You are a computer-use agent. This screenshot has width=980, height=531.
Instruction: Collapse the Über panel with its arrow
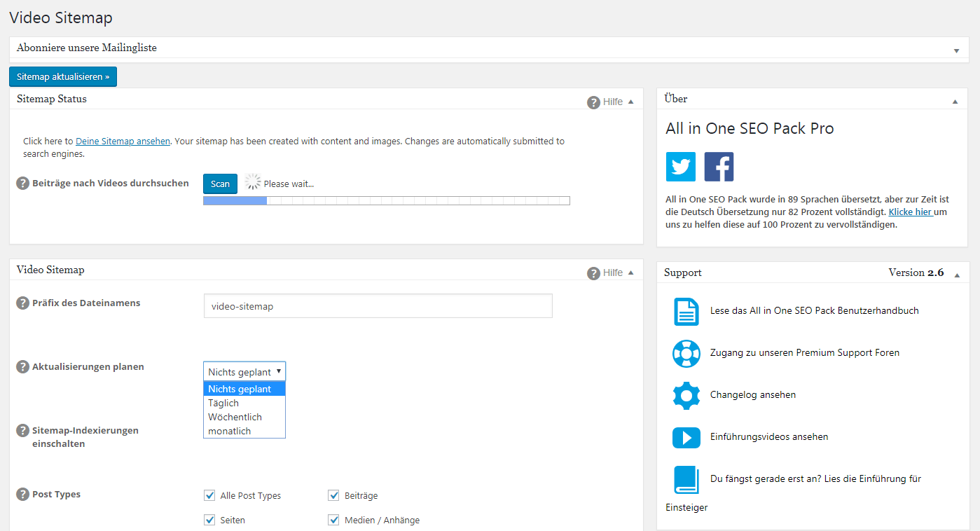point(955,102)
